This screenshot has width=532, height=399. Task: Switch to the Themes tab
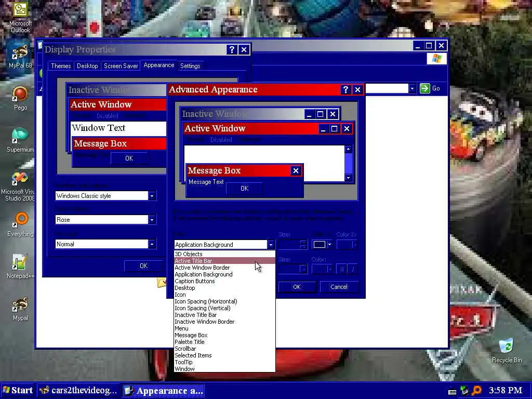[x=61, y=66]
